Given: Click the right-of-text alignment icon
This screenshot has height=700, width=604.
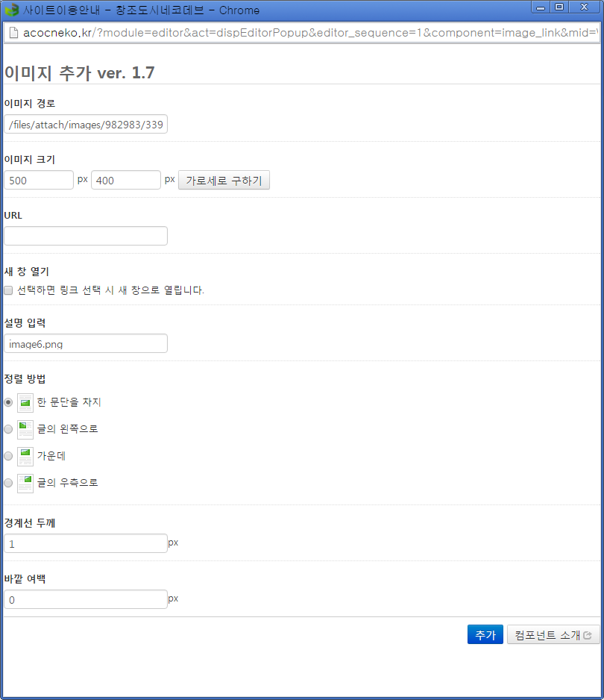Looking at the screenshot, I should pos(25,483).
